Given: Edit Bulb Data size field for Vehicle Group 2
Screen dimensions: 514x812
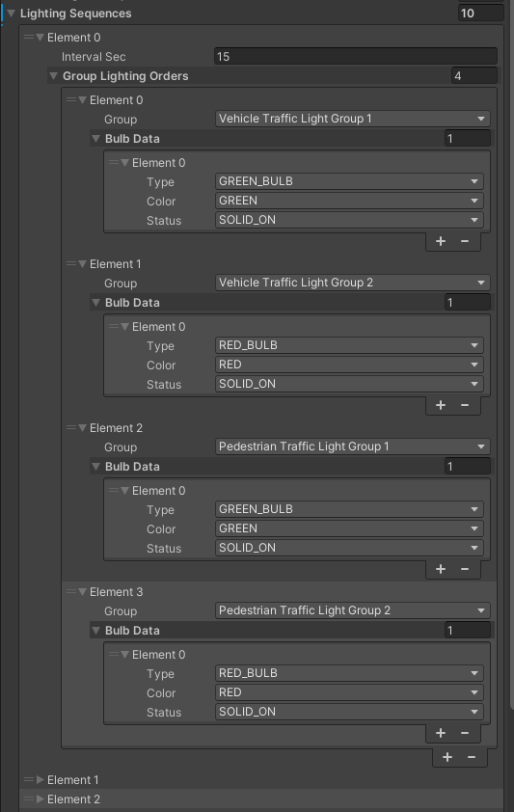Looking at the screenshot, I should [468, 303].
